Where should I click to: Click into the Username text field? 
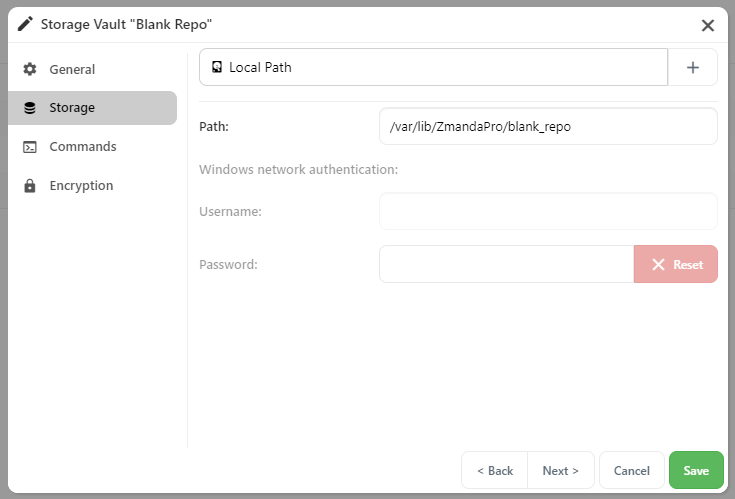pos(548,211)
